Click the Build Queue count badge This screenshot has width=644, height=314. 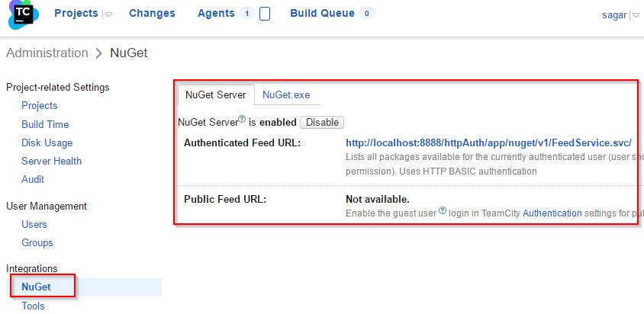[367, 14]
